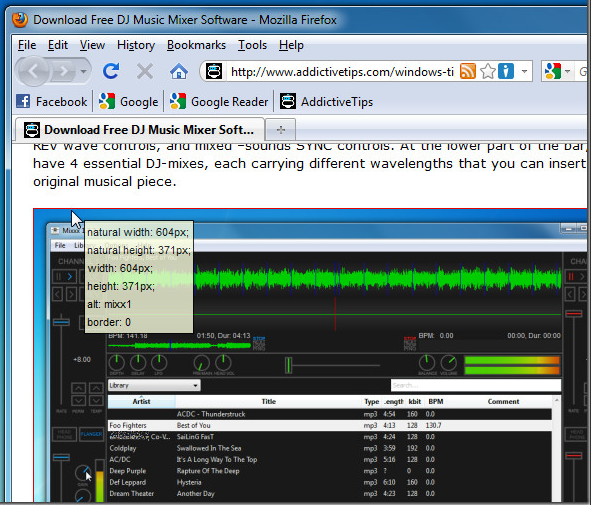Viewport: 592px width, 505px height.
Task: Select the Coldplay Swallowed In The Sea row
Action: [329, 448]
